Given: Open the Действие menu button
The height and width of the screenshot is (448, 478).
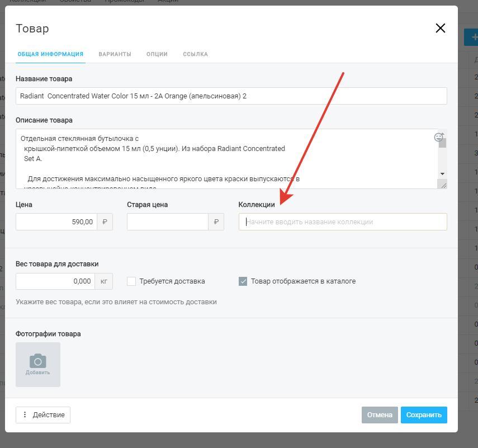Looking at the screenshot, I should (x=43, y=415).
